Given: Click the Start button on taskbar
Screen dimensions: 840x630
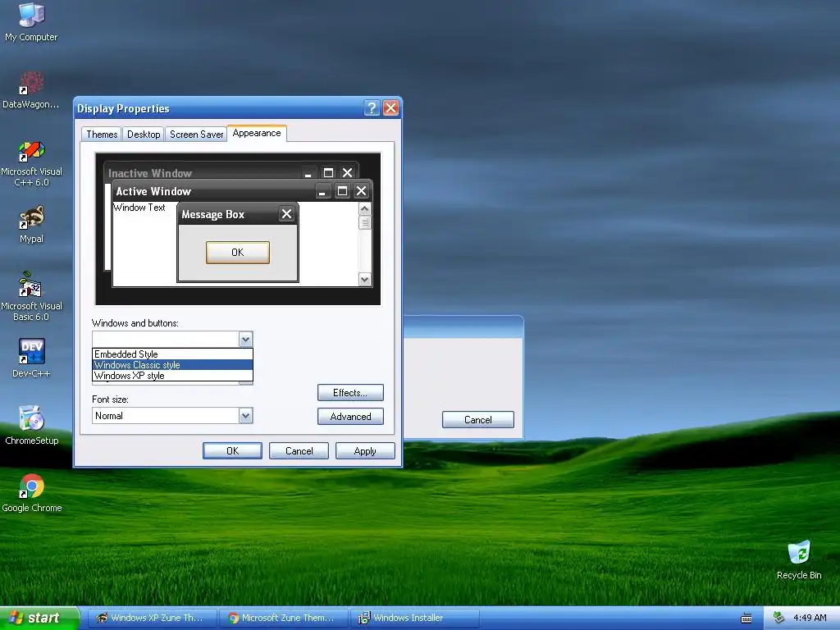Looking at the screenshot, I should click(39, 618).
